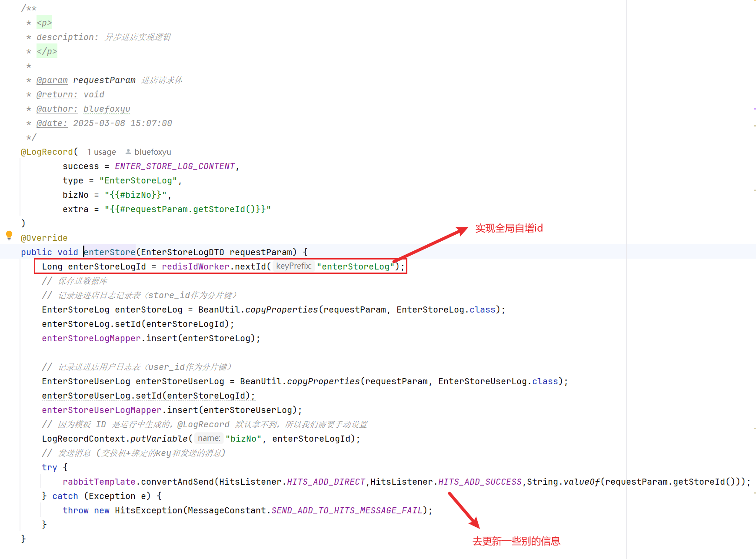Click the "enterStoreLog" key prefix string
Image resolution: width=756 pixels, height=559 pixels.
[356, 266]
